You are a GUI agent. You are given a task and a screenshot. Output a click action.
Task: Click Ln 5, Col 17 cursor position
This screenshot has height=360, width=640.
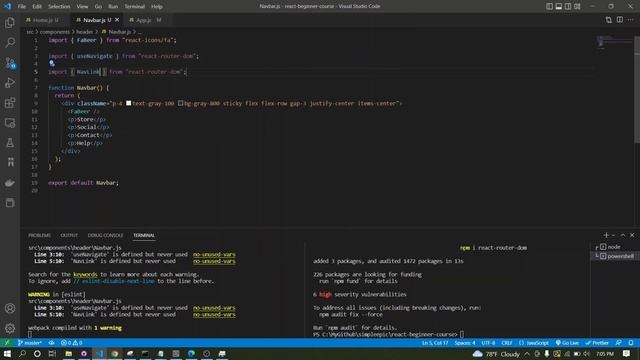click(435, 343)
